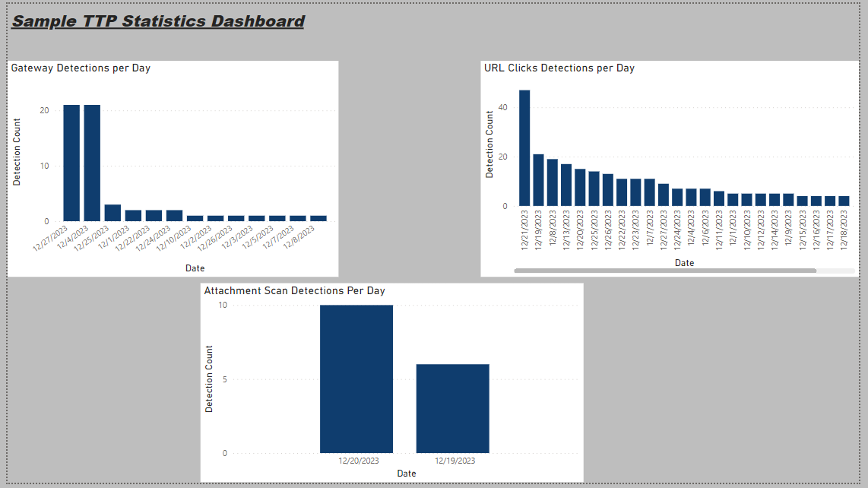
Task: Click the 12/1/2023 bar in Gateway Detections chart
Action: (x=133, y=215)
